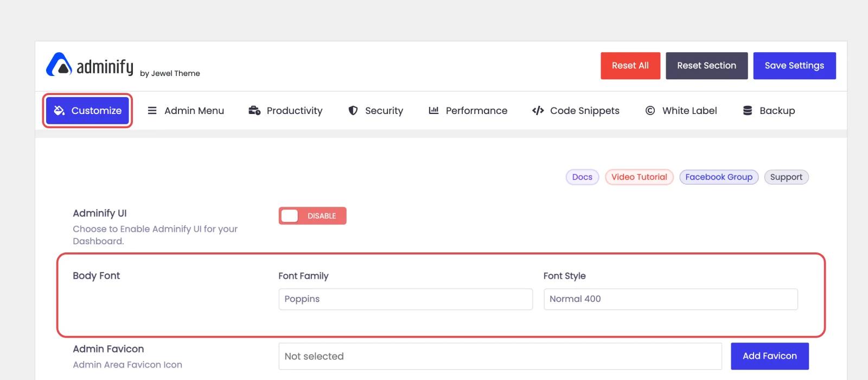Click the Adminify logo icon
Viewport: 868px width, 380px height.
point(59,65)
